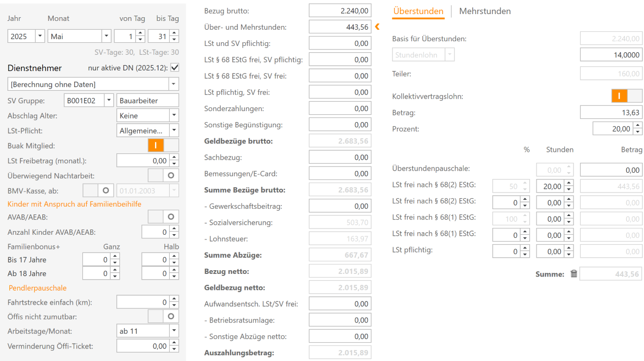Screen dimensions: 644x361
Task: Increase Fahrtstrecke einfach kilometers
Action: click(174, 299)
